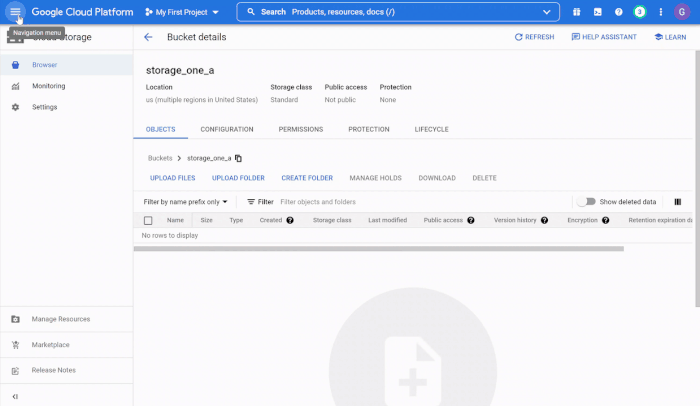Activate Cloud Shell terminal icon

(x=597, y=12)
